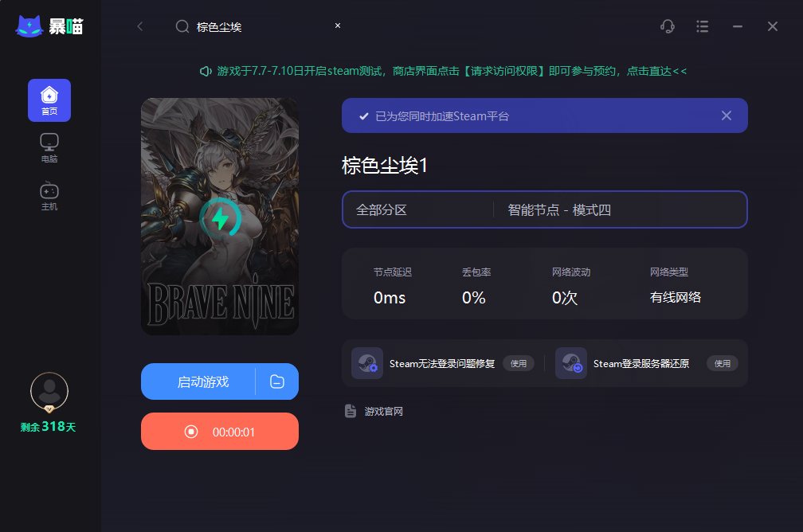The image size is (803, 532).
Task: Use the Steam无法登录问题修复 tool
Action: 519,363
